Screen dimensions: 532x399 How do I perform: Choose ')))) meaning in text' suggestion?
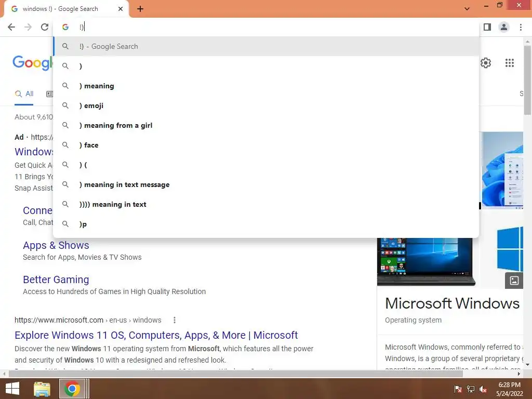[x=266, y=204]
